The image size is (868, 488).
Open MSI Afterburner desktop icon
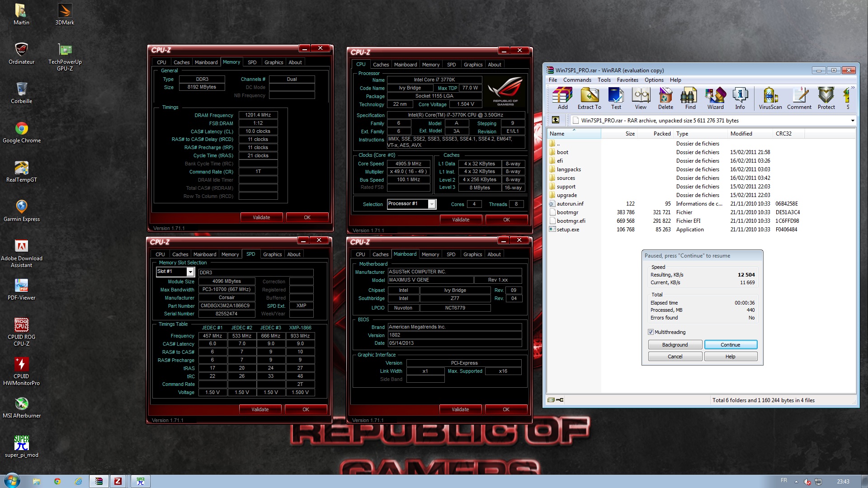click(21, 408)
